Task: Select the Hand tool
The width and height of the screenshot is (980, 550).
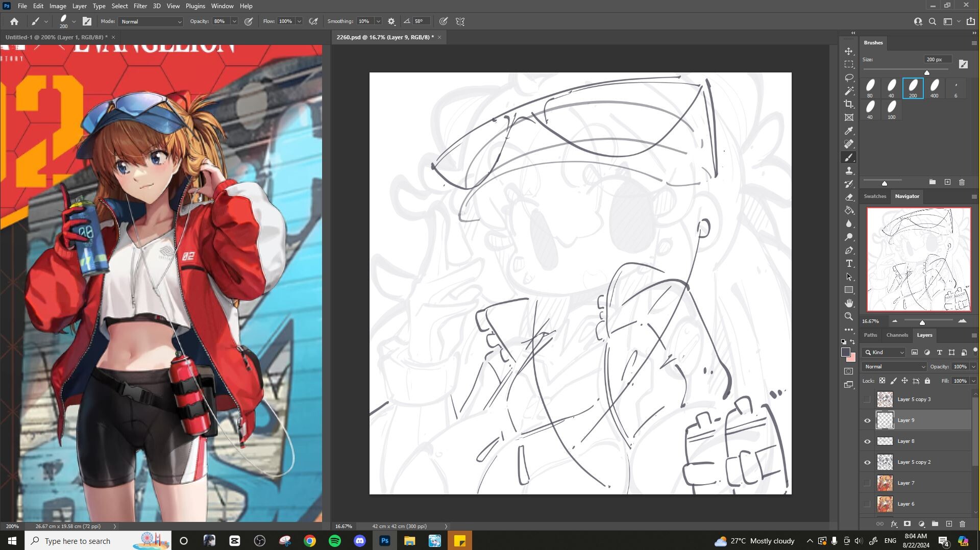Action: click(849, 303)
